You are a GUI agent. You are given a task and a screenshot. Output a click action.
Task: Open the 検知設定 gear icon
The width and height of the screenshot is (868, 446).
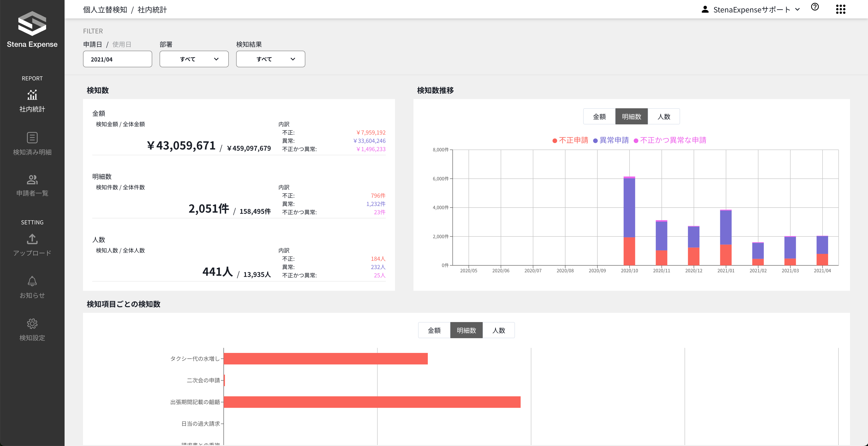coord(32,323)
